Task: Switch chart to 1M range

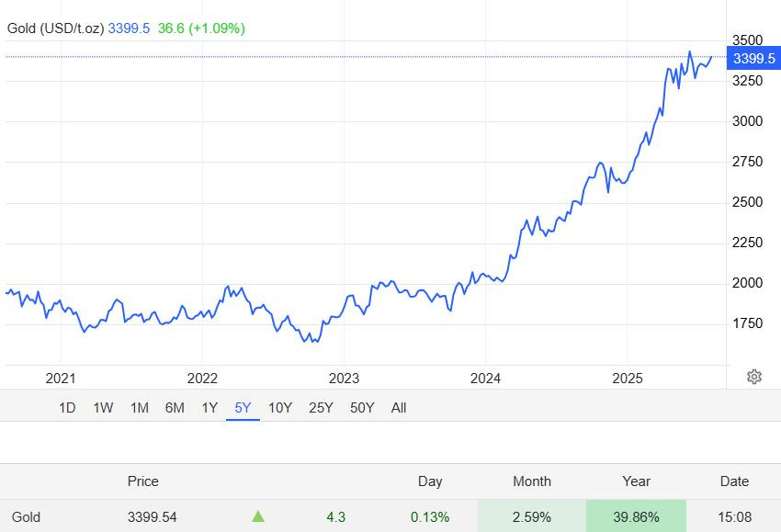Action: point(140,408)
